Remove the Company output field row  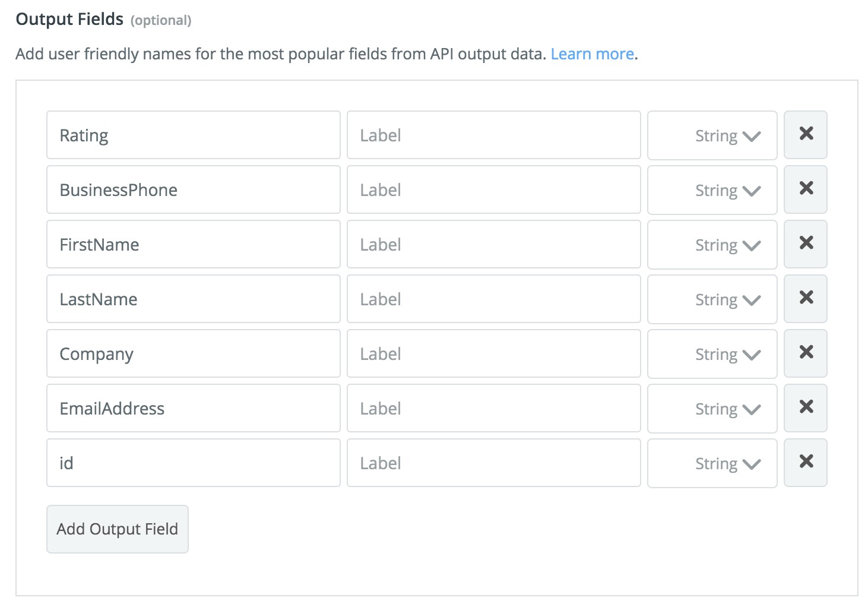coord(805,353)
